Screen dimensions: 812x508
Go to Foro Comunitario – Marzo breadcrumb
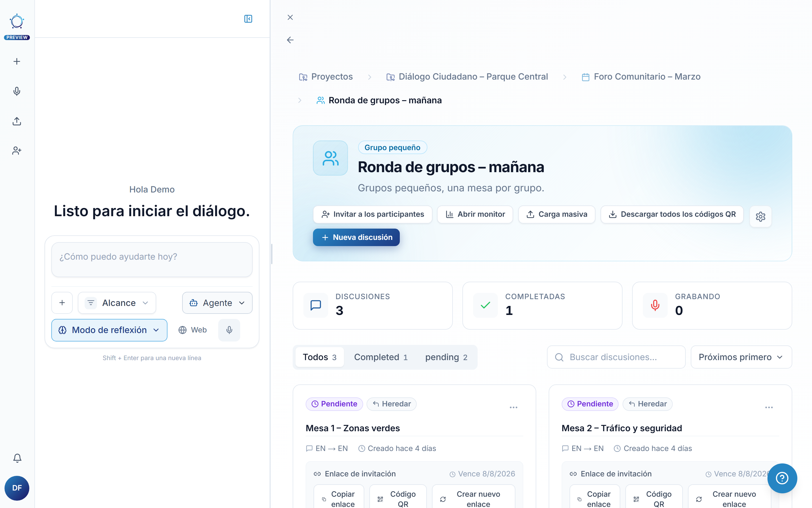pos(641,76)
